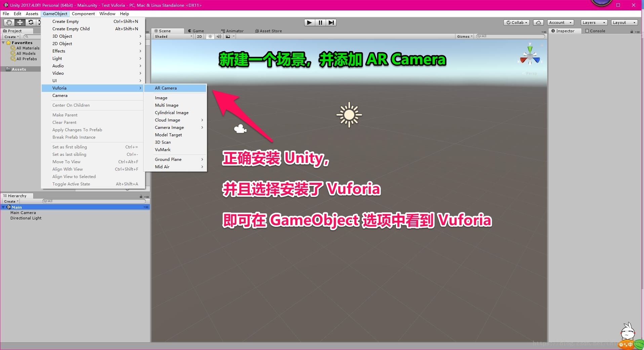Toggle scene audio speaker icon
The width and height of the screenshot is (644, 350).
click(x=219, y=36)
